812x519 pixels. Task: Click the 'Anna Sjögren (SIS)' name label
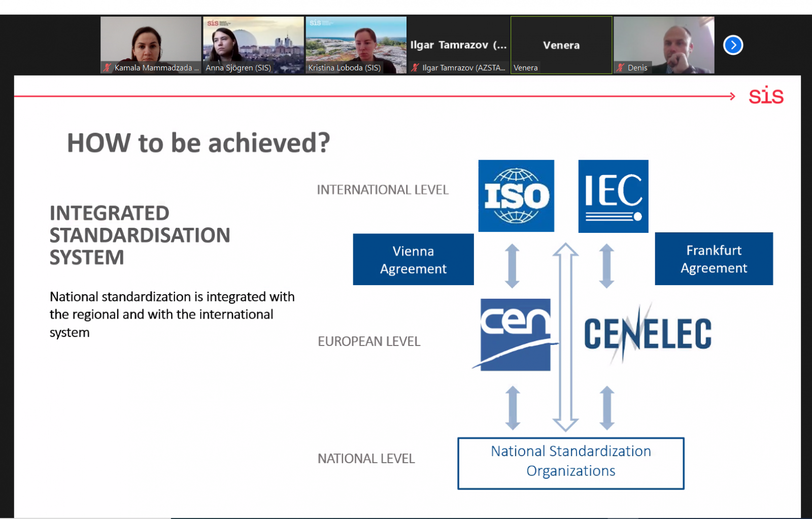pos(238,67)
